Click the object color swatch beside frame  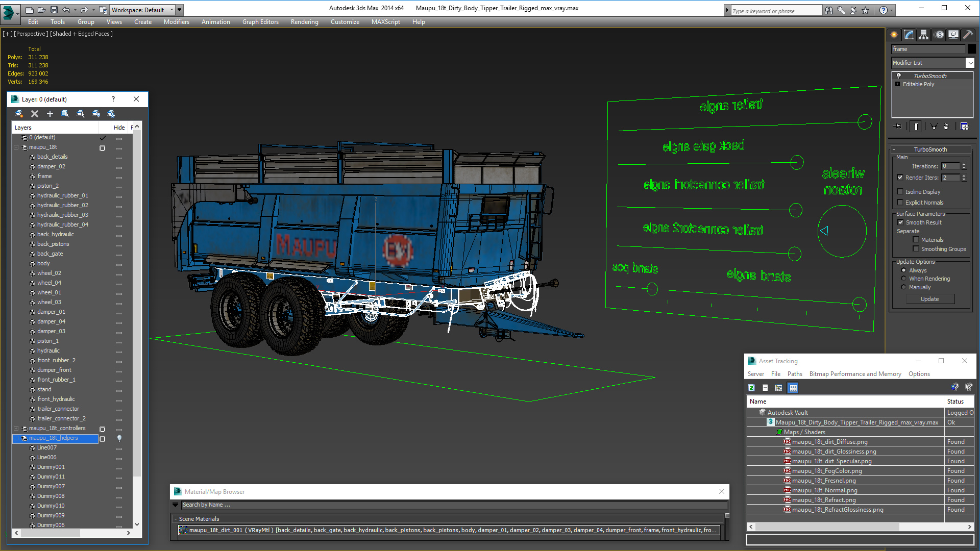pyautogui.click(x=972, y=49)
